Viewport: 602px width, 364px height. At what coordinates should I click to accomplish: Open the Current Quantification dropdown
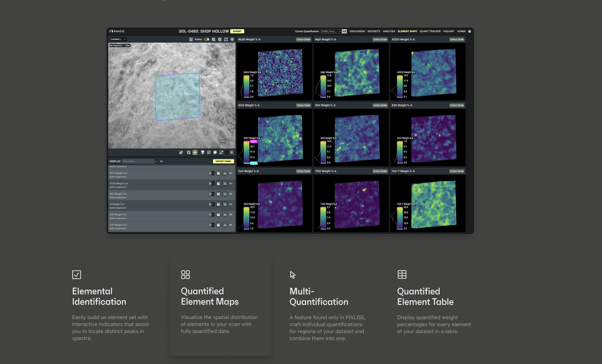(x=331, y=31)
